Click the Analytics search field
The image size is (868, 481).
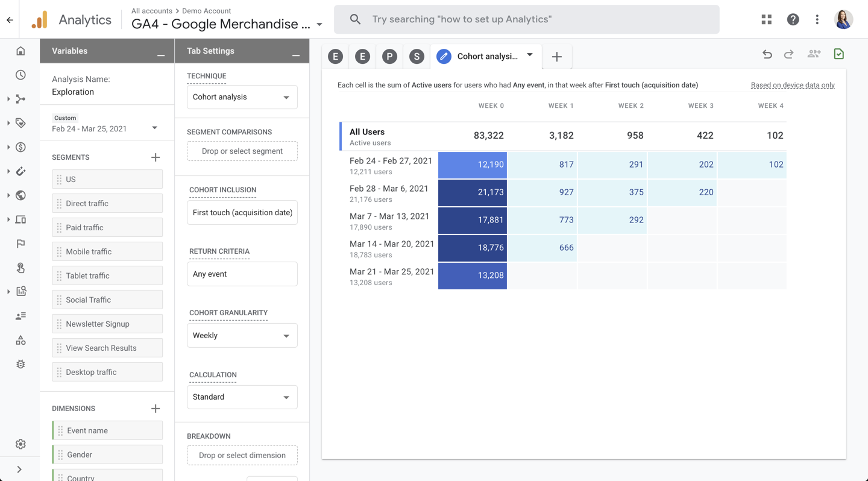(x=526, y=19)
